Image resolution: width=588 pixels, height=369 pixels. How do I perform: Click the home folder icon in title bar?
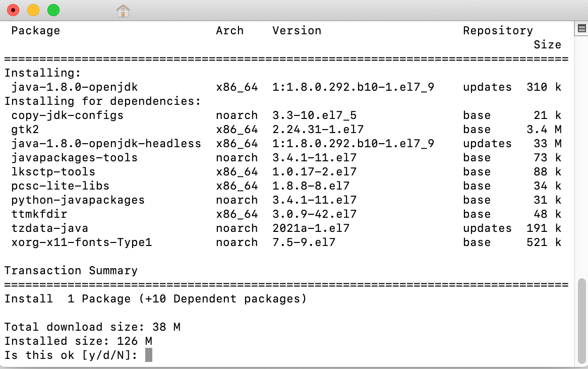pos(123,10)
